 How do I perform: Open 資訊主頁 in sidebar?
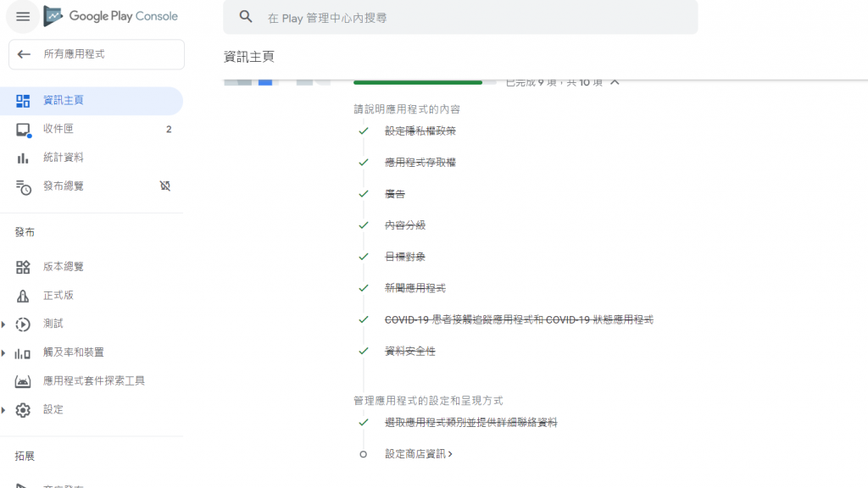92,101
